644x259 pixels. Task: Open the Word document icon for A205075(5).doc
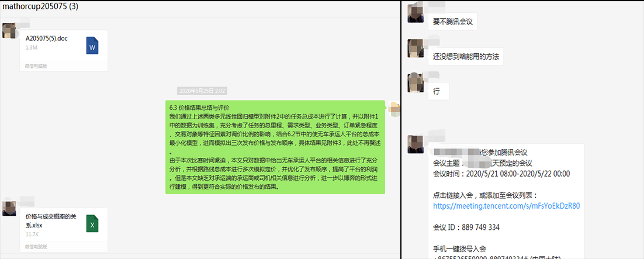pyautogui.click(x=92, y=45)
